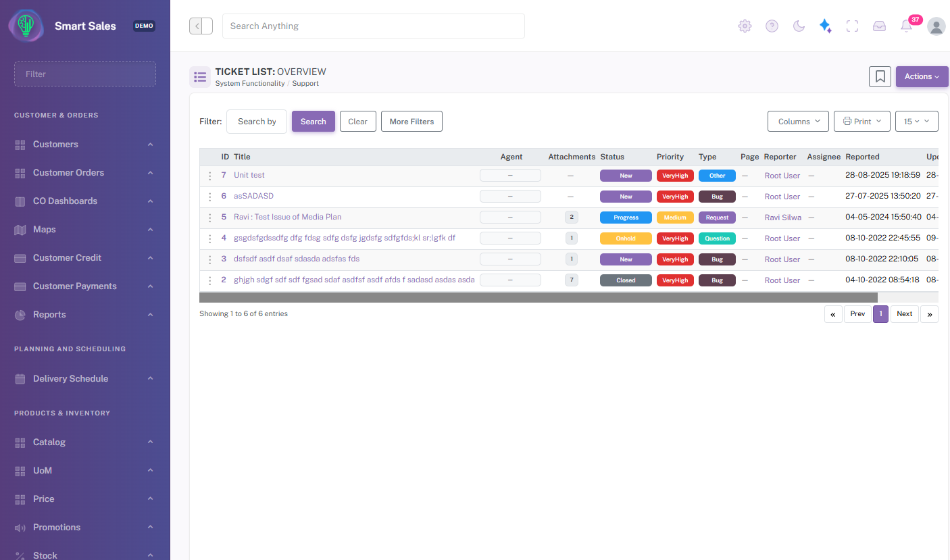Jump to the last page button
Viewport: 950px width, 560px height.
pos(929,314)
